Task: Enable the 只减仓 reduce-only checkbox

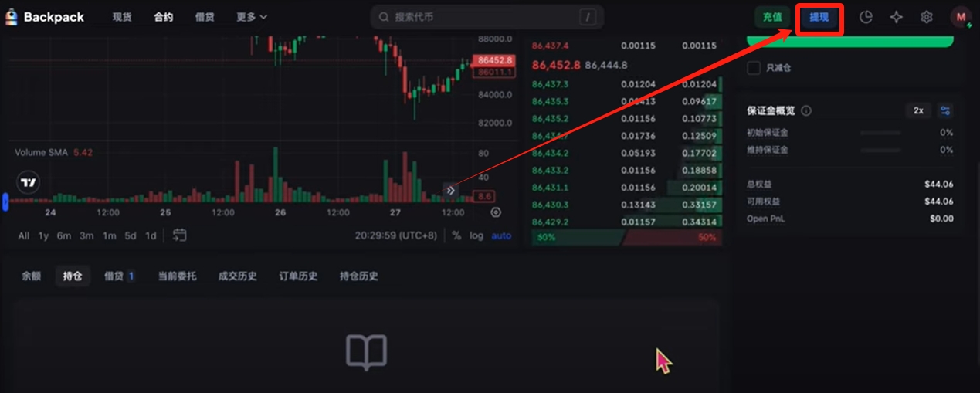Action: click(754, 68)
